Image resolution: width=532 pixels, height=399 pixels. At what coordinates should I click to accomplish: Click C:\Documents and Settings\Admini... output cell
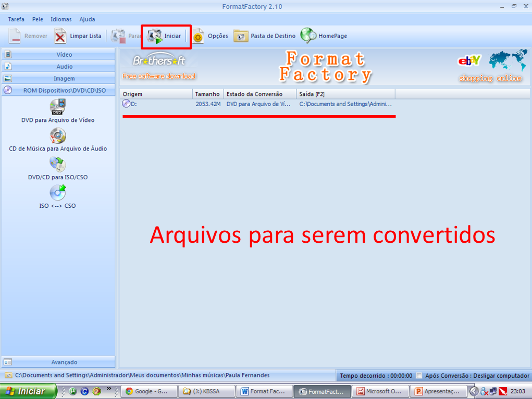[x=345, y=104]
